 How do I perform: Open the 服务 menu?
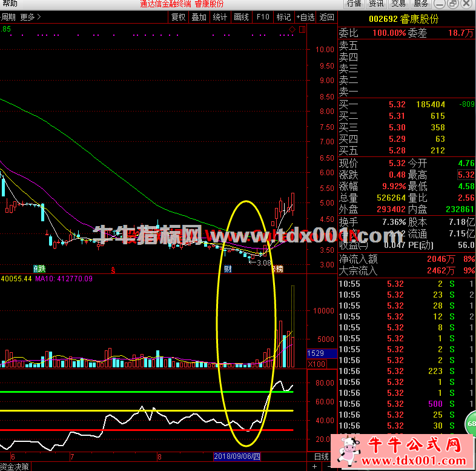coord(421,4)
